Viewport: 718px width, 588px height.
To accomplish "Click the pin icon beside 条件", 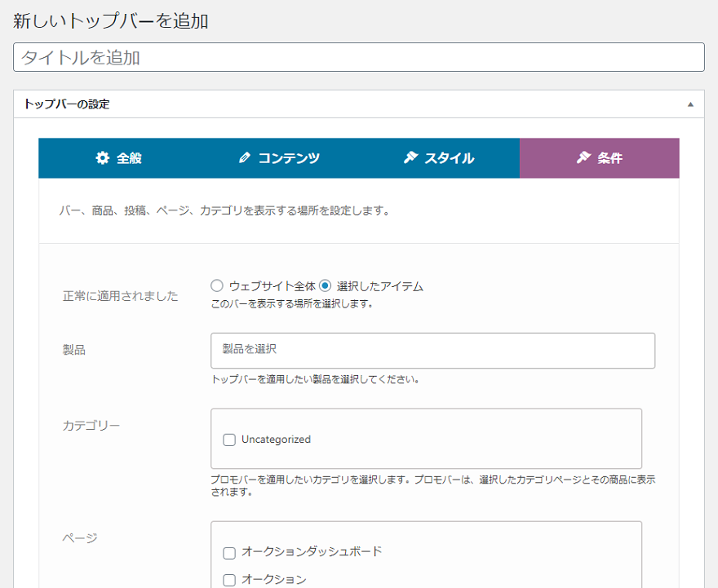I will click(583, 158).
